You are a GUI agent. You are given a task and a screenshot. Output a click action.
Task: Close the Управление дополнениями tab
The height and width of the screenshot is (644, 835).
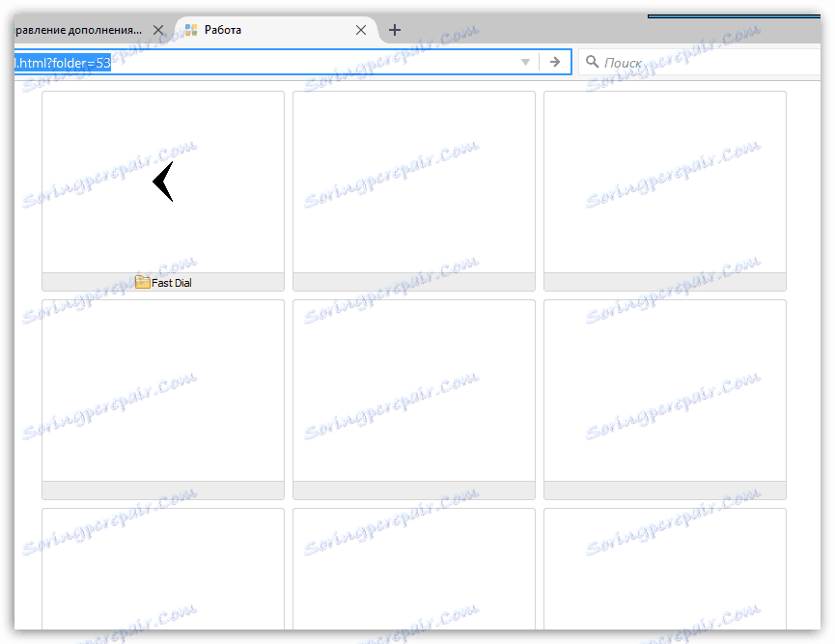[158, 30]
